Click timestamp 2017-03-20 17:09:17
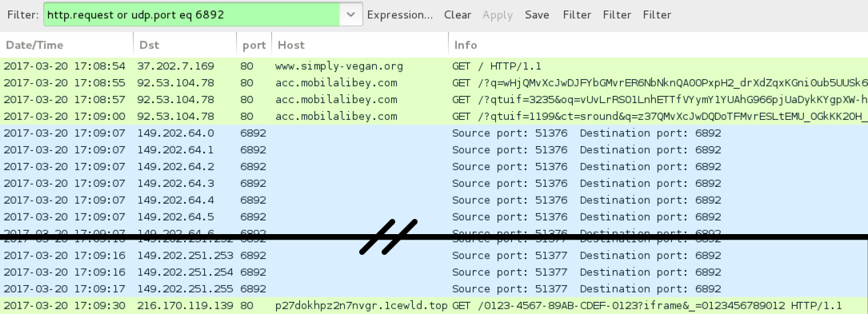This screenshot has width=868, height=314. click(64, 288)
